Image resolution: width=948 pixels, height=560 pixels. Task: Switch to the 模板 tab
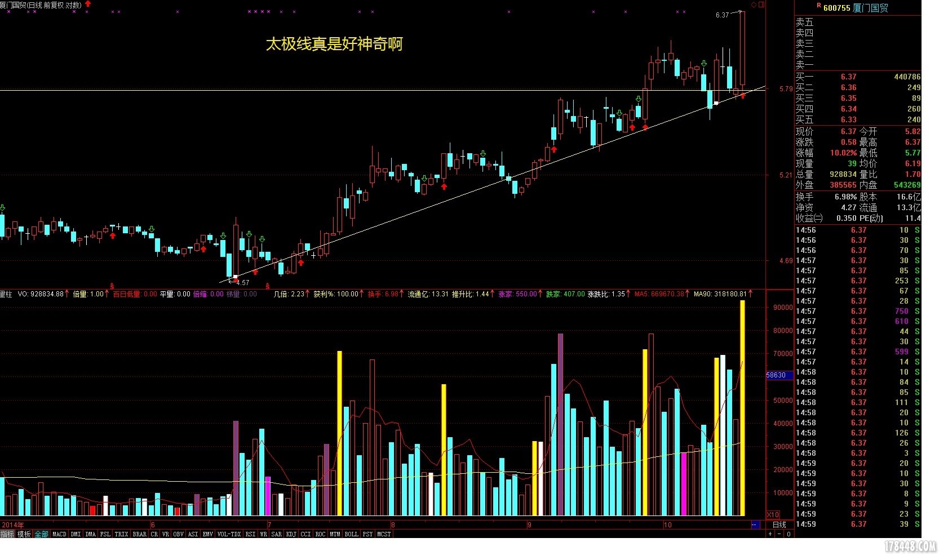[24, 534]
